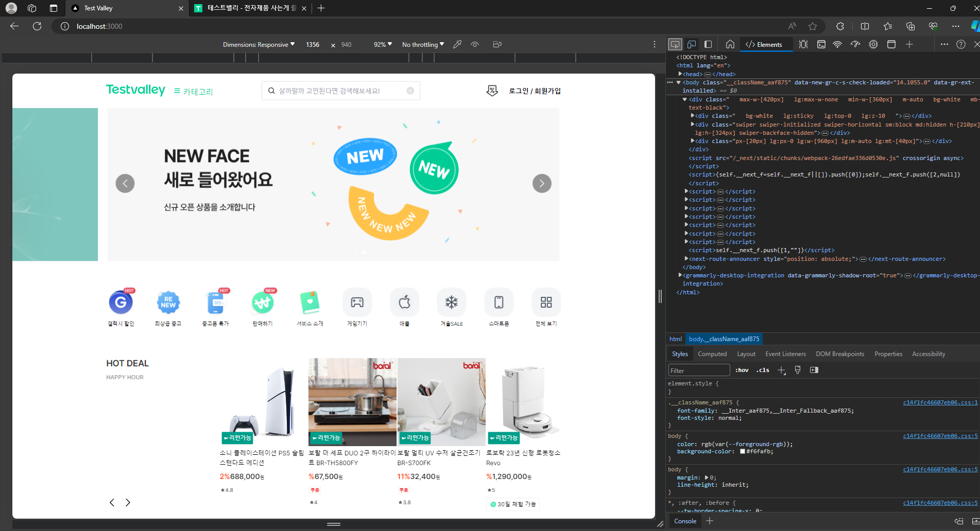Edit the 1356 width field
Screen dimensions: 980x531
(313, 45)
